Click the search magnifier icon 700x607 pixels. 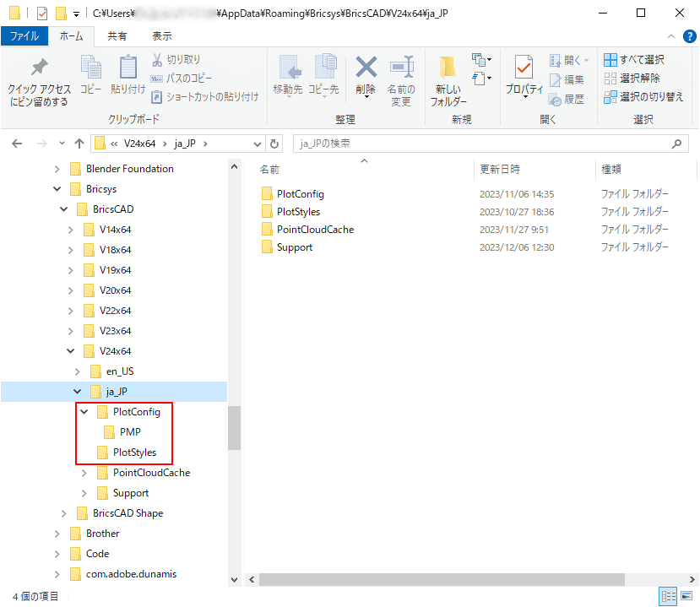677,144
